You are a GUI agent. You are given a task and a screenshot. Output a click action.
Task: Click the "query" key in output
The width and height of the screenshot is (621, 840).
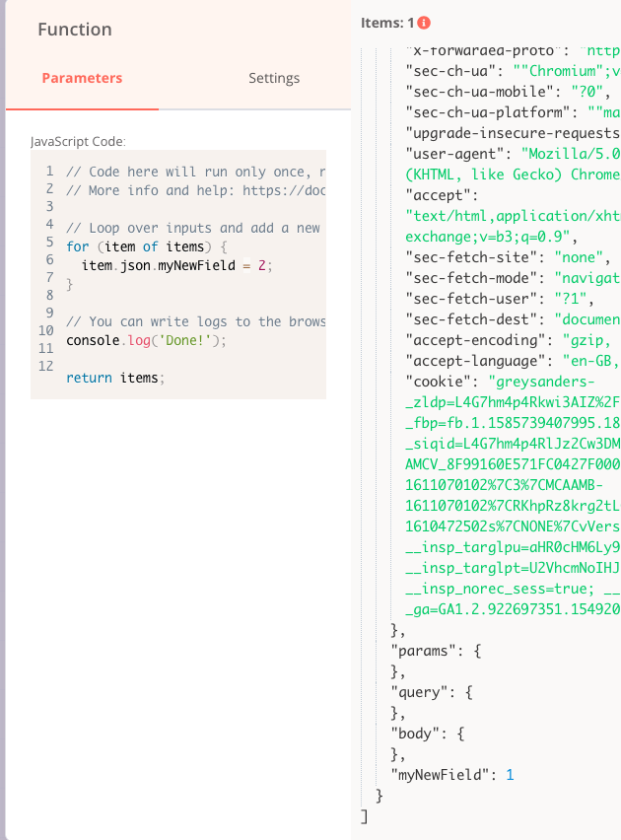tap(423, 692)
